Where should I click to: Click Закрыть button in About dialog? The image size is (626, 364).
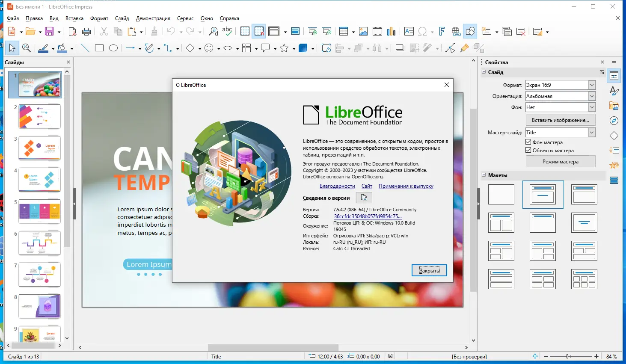coord(429,270)
